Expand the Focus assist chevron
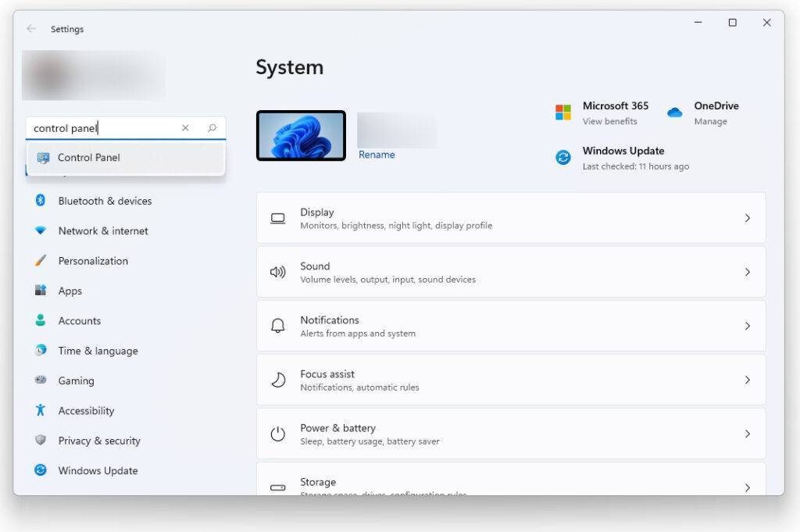 click(x=748, y=380)
